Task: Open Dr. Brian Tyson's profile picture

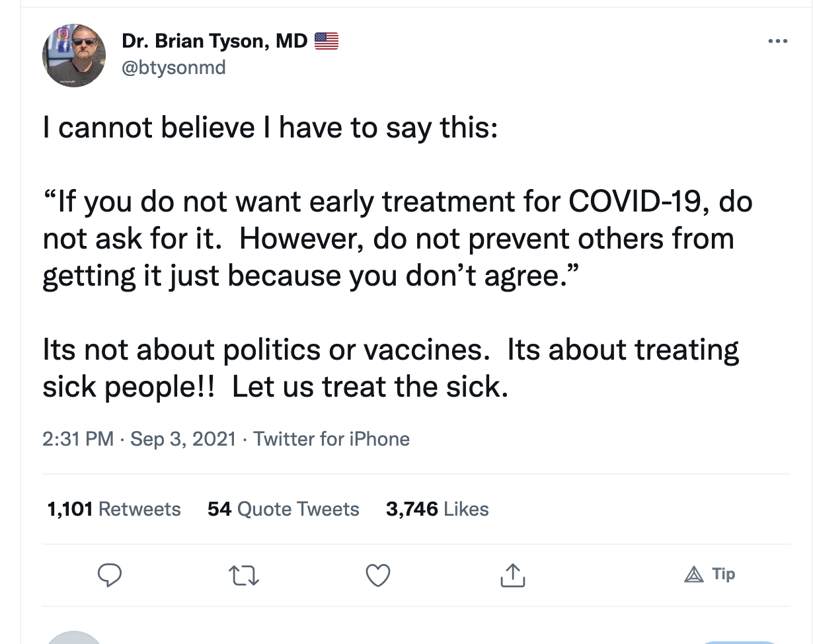Action: click(x=74, y=56)
